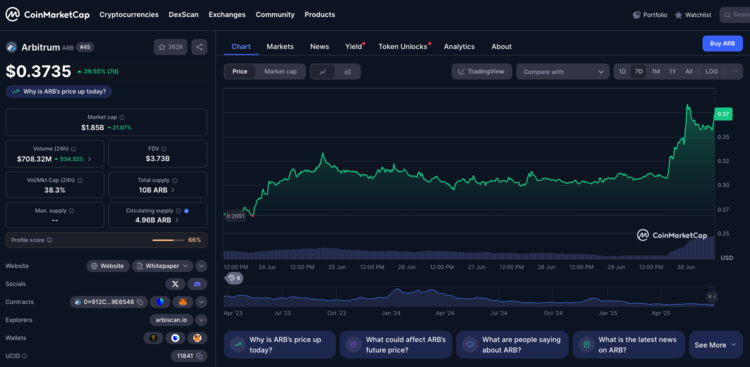This screenshot has width=750, height=367.
Task: Select the candlestick chart style
Action: coord(348,72)
